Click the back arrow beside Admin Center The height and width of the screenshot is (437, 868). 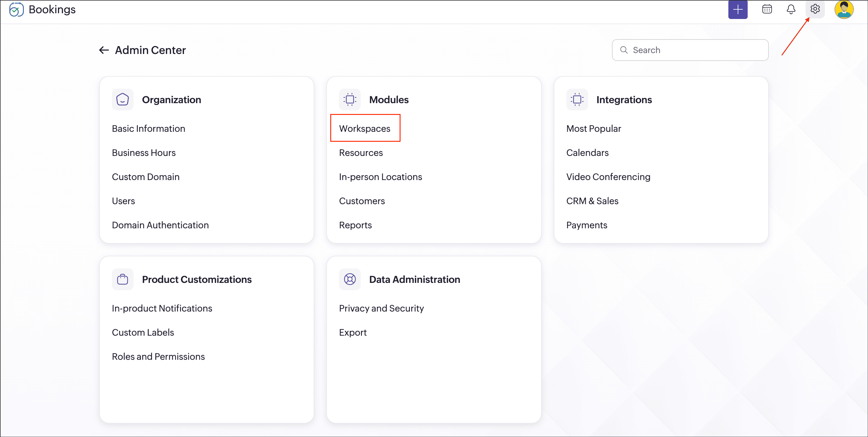pos(104,50)
